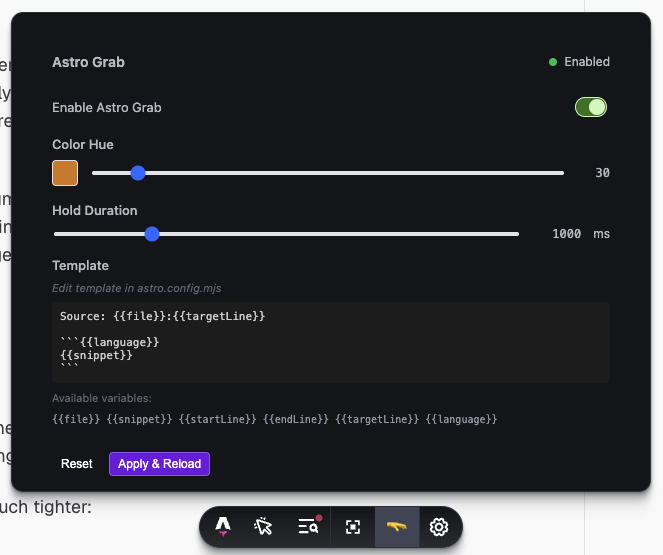
Task: Open dev toolbar settings gear
Action: click(x=439, y=527)
